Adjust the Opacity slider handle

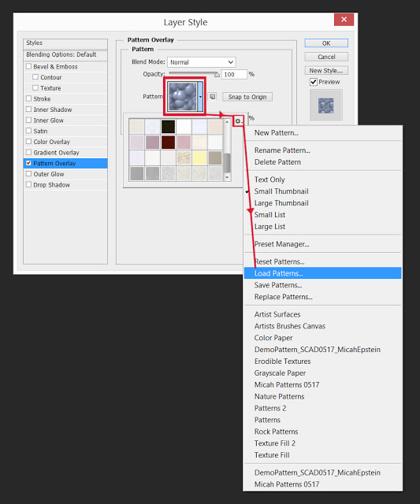[x=217, y=75]
